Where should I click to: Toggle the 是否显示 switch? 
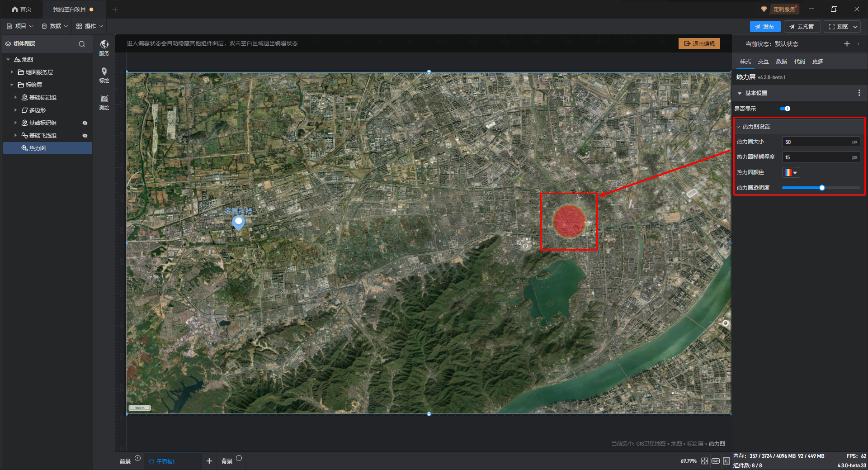click(x=785, y=109)
